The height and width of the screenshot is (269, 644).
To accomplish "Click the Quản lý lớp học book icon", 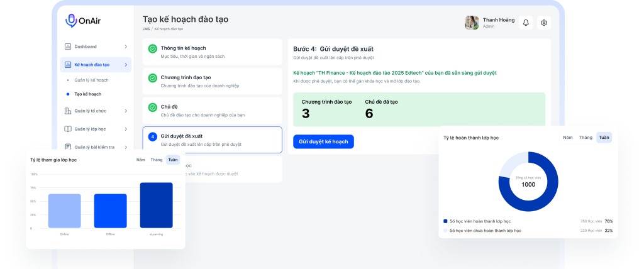I will click(x=68, y=129).
